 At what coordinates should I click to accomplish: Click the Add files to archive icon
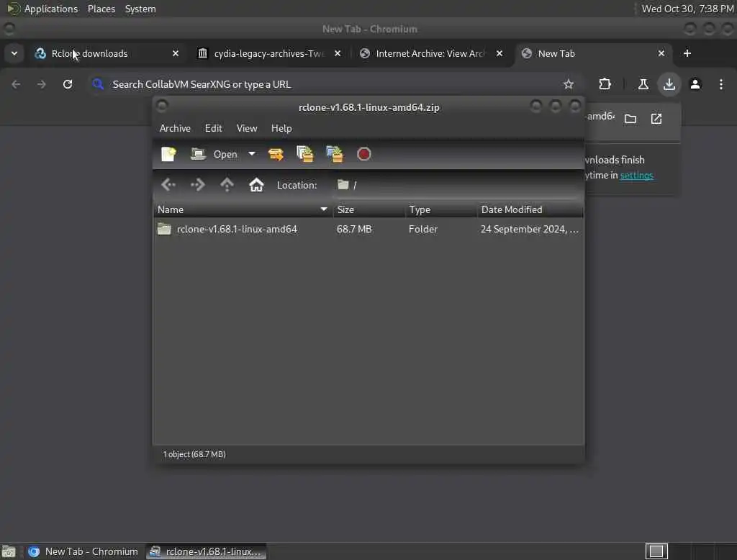304,154
